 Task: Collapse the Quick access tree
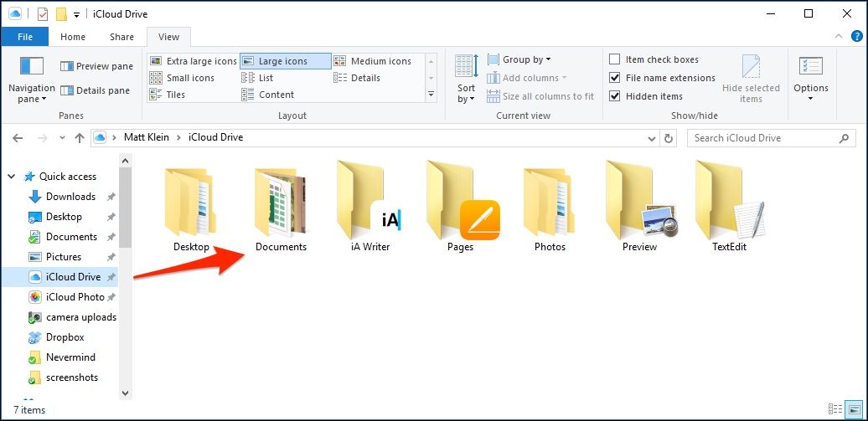pos(12,177)
